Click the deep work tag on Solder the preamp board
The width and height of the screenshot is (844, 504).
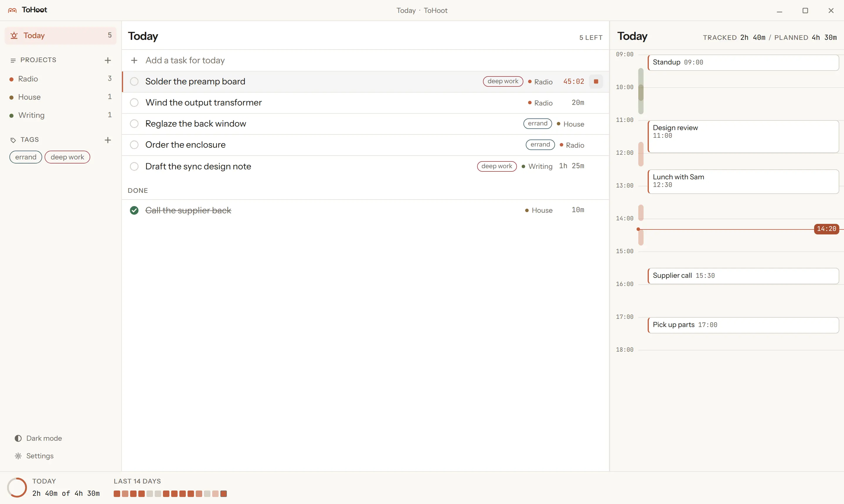coord(503,81)
